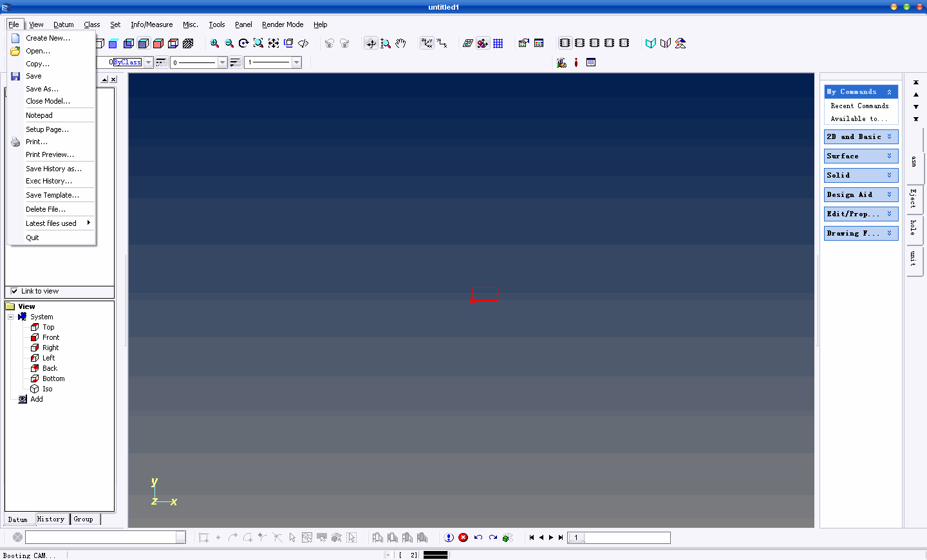Viewport: 927px width, 560px height.
Task: Click the Add view camera icon
Action: pyautogui.click(x=23, y=399)
